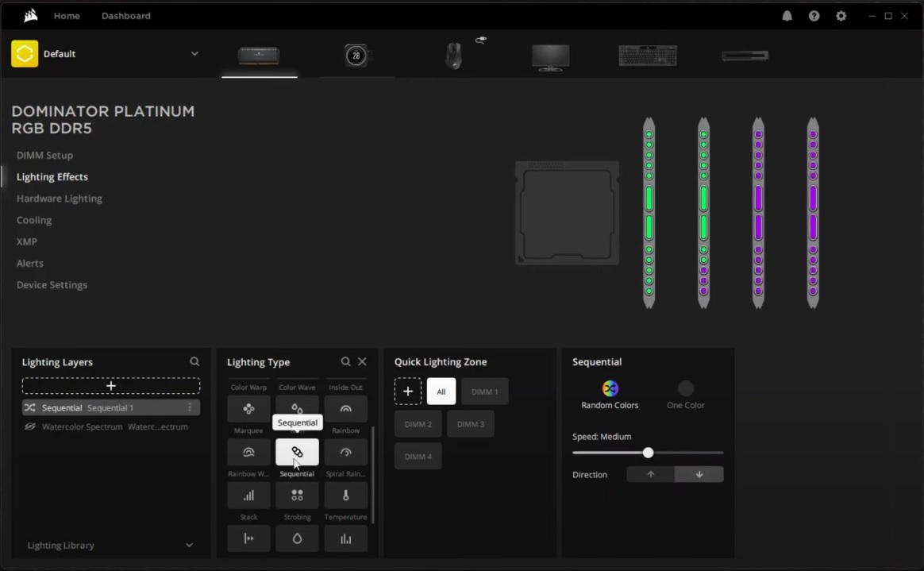
Task: Switch to the One Color option
Action: pos(684,388)
